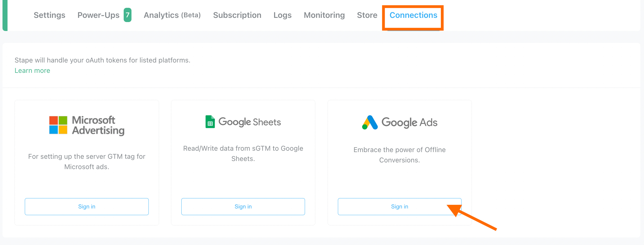
Task: Open the Analytics (Beta) tab
Action: coord(172,15)
